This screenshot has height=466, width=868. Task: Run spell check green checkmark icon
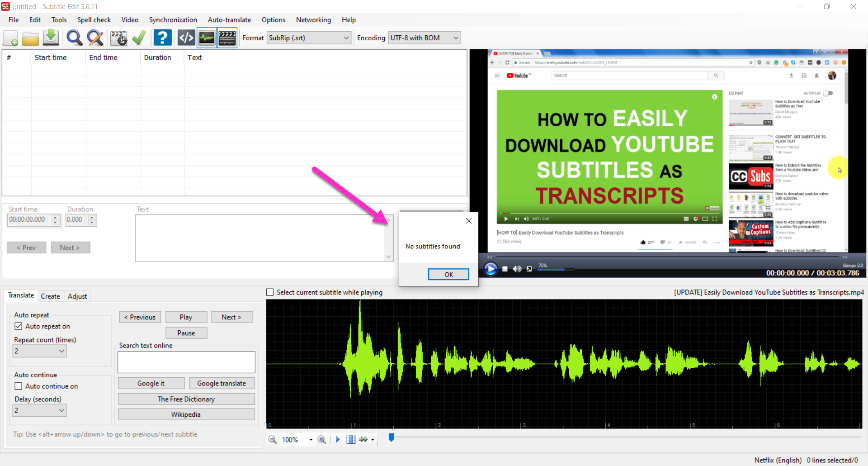[139, 38]
